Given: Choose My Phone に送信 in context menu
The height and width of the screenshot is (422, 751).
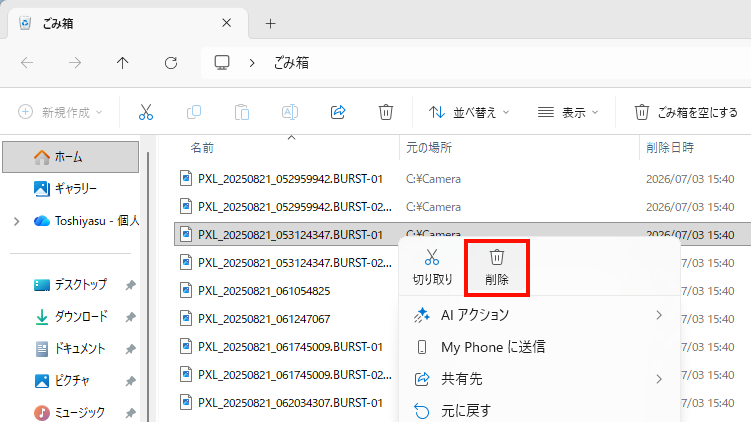Looking at the screenshot, I should pyautogui.click(x=539, y=347).
